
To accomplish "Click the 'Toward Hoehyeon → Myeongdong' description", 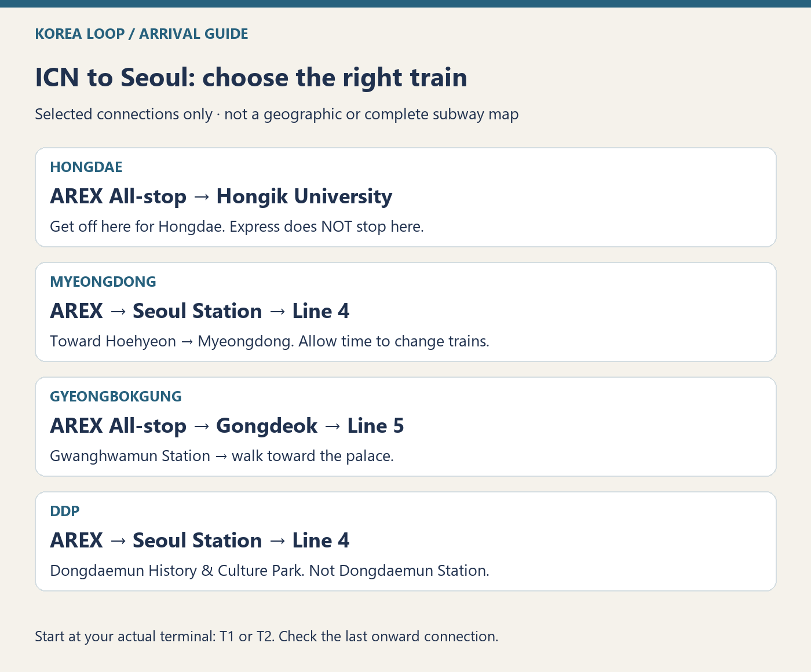I will click(x=269, y=341).
